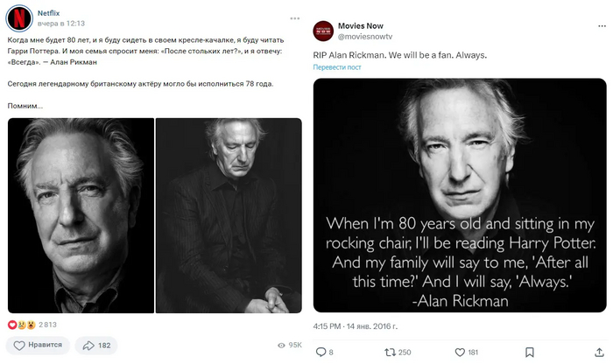This screenshot has height=364, width=613.
Task: Click the eye views counter icon
Action: [279, 346]
